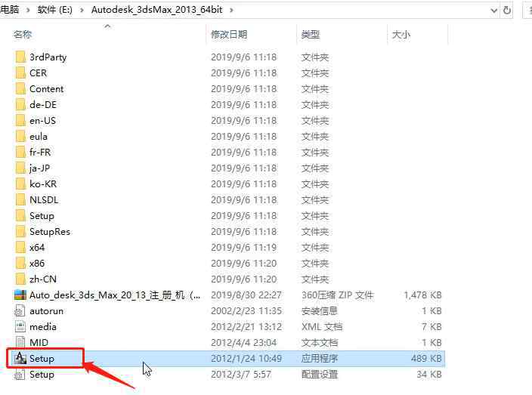Expand chevron before 软件 (E:) in breadcrumb
The height and width of the screenshot is (395, 532).
pyautogui.click(x=28, y=10)
